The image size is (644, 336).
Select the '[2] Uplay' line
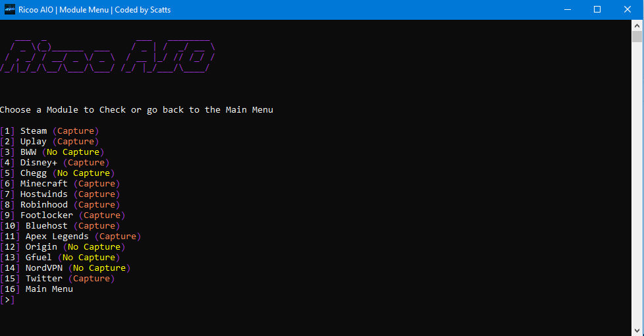[x=49, y=142]
